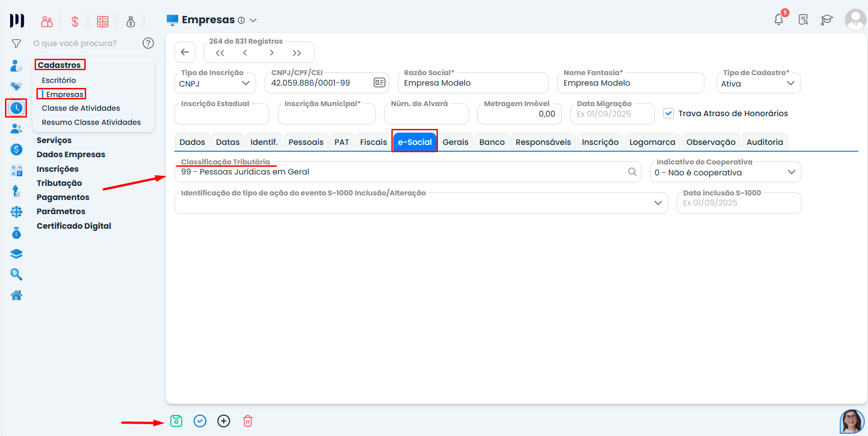
Task: Click the magnifier search icon in sidebar
Action: pyautogui.click(x=16, y=274)
